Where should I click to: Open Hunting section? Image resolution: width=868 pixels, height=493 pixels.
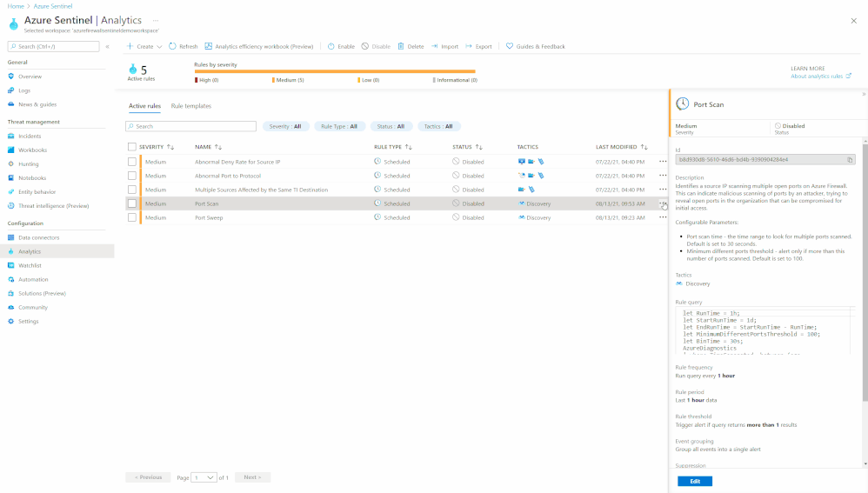click(28, 163)
